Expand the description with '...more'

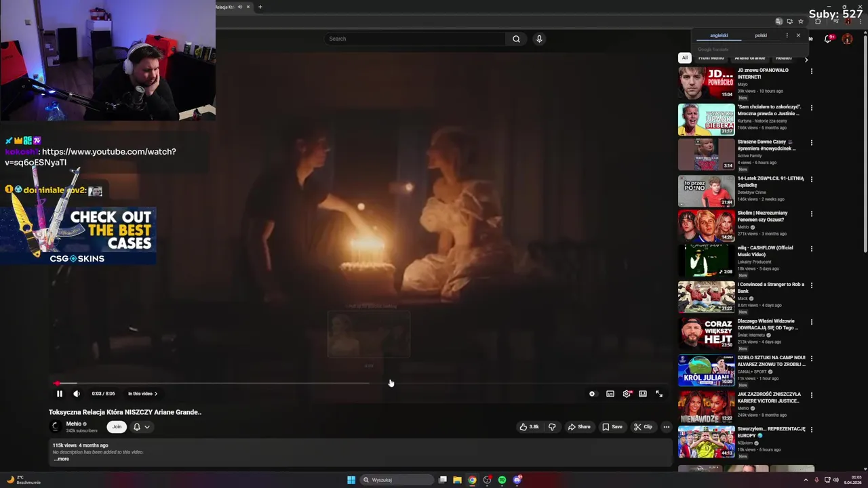[x=62, y=459]
